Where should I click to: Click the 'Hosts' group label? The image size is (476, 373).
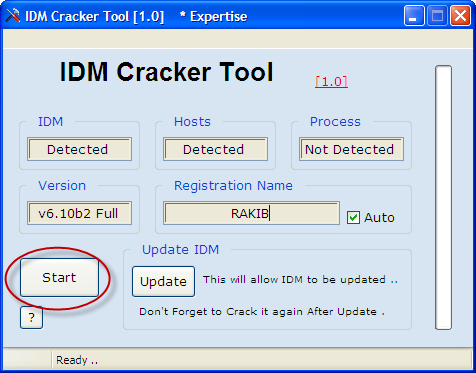coord(192,121)
